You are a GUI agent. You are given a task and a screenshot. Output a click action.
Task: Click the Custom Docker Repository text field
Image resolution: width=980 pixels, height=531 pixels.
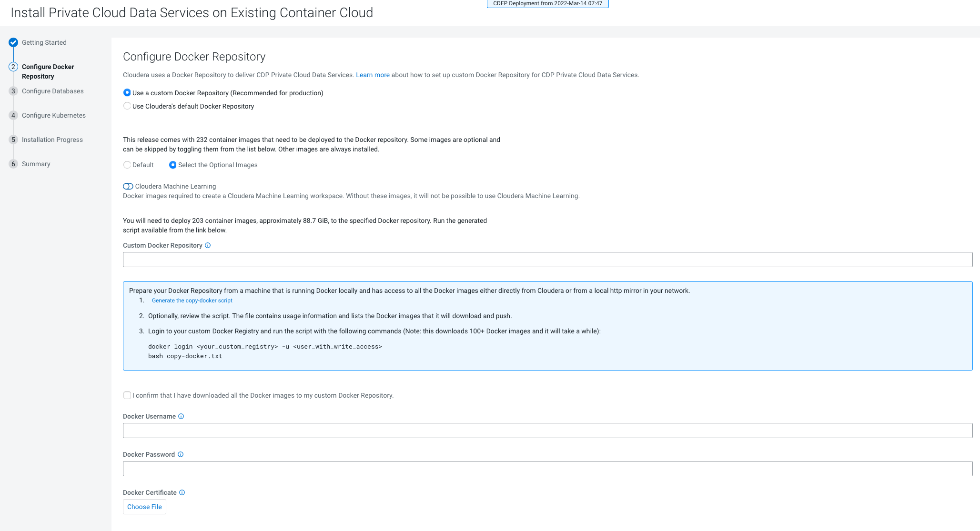pyautogui.click(x=547, y=260)
